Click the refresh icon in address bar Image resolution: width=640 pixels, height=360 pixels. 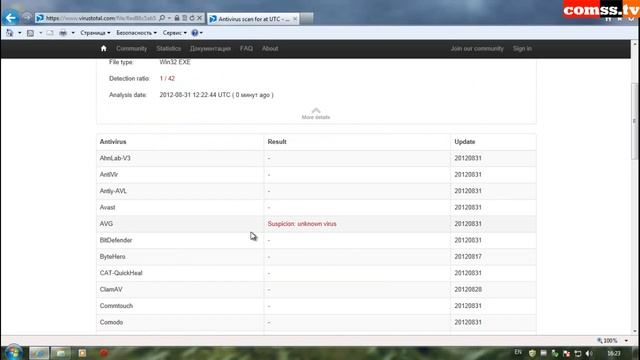(192, 18)
